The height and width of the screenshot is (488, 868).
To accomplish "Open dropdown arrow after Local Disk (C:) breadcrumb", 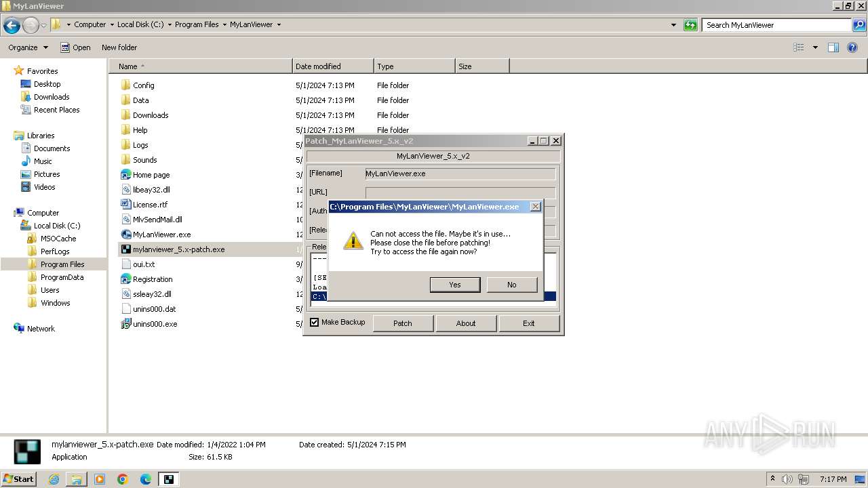I will click(169, 24).
